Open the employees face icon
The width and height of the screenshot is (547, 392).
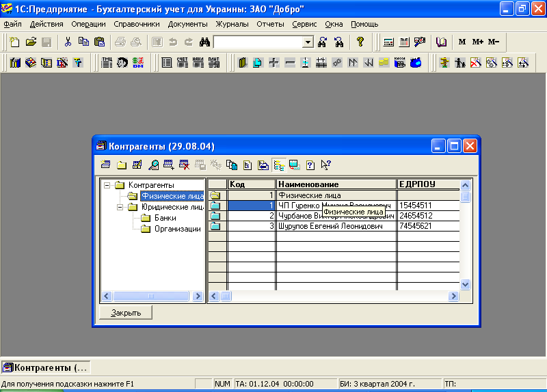pos(122,63)
